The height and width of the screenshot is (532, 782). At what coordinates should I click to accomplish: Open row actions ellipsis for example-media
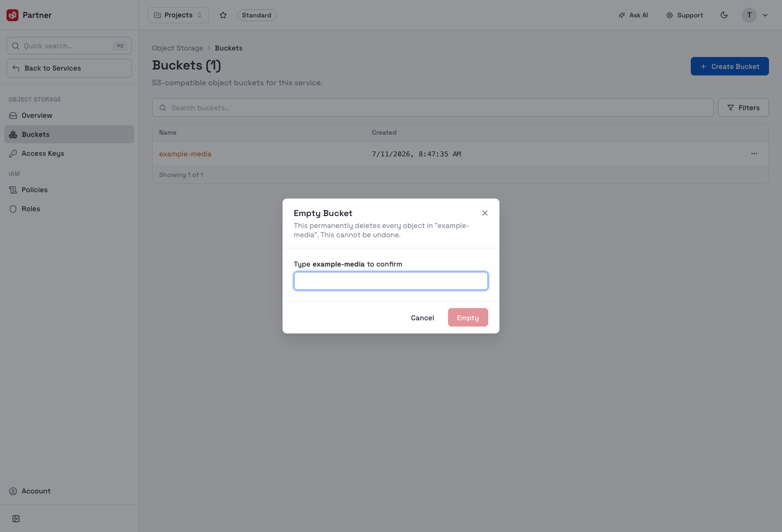click(x=754, y=154)
